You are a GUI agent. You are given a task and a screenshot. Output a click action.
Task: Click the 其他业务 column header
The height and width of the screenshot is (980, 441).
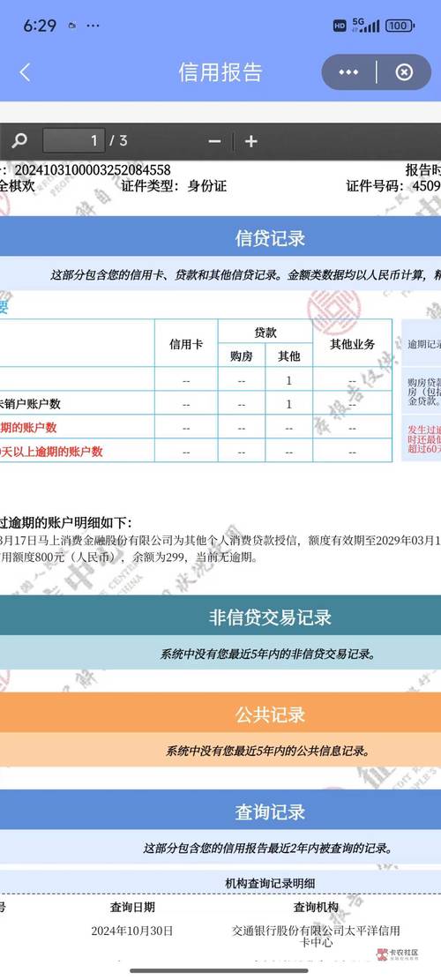352,344
